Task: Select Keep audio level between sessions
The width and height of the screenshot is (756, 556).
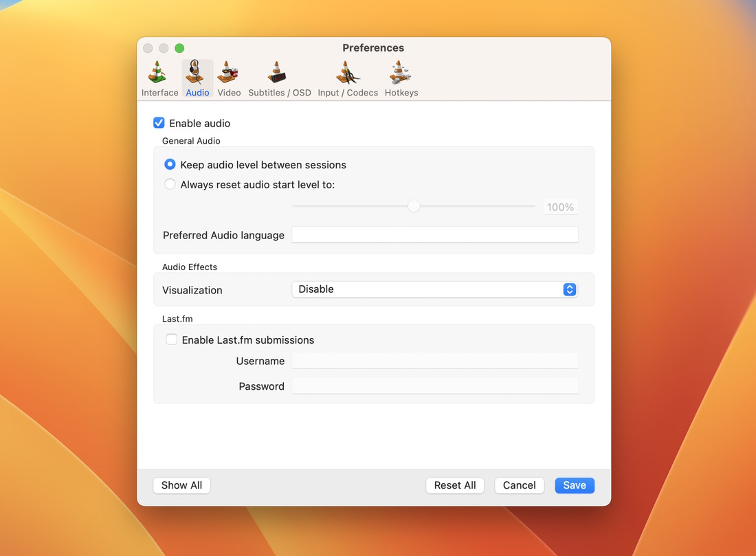Action: [x=170, y=165]
